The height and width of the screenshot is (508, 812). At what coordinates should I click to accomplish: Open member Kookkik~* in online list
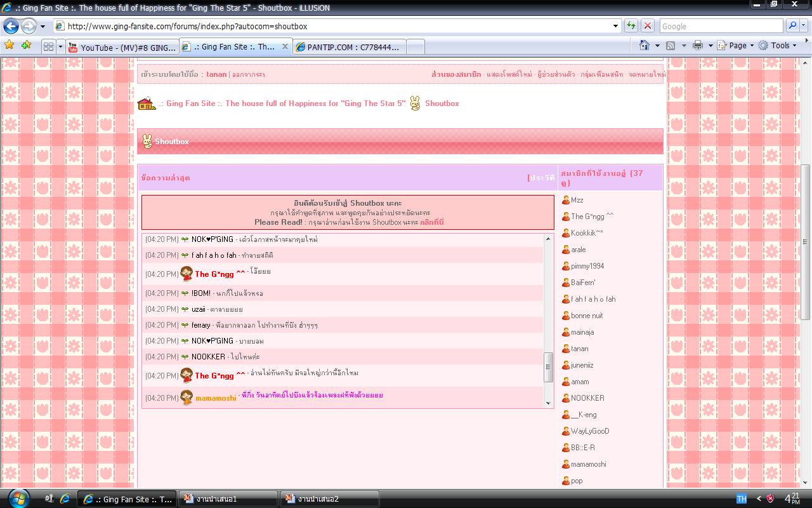(x=587, y=233)
